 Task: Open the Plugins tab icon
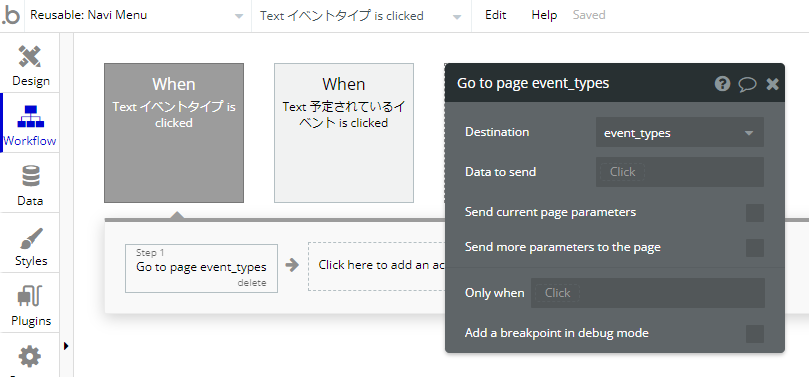[30, 297]
